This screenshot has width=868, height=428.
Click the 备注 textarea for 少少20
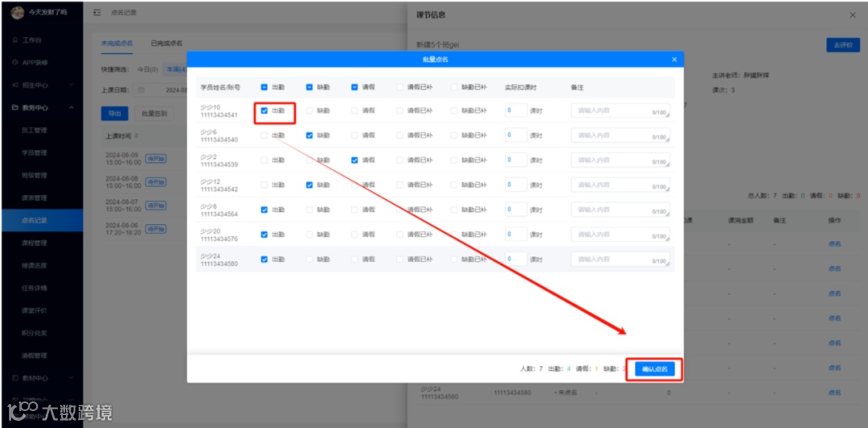point(620,234)
